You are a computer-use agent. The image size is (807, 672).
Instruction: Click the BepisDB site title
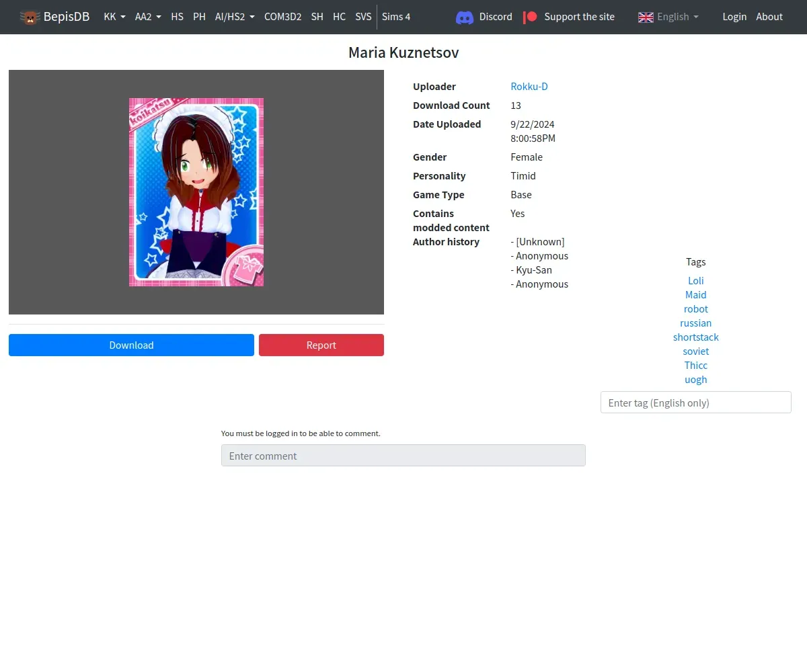[x=67, y=17]
